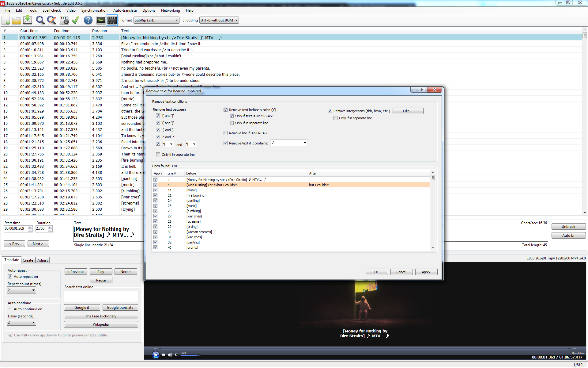Open the custom start character dropdown
The height and width of the screenshot is (368, 588).
[168, 144]
